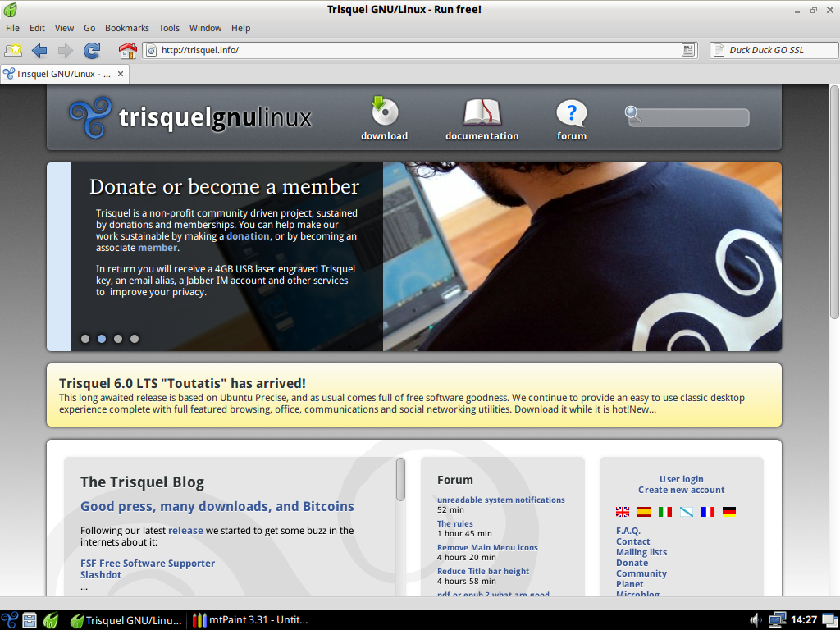Open the Window menu
Viewport: 840px width, 630px height.
tap(205, 28)
